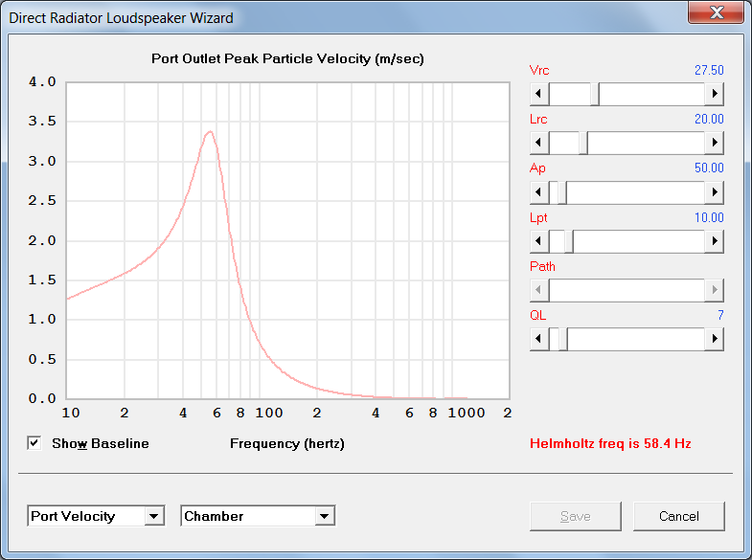
Task: Click the Ap slider left arrow
Action: click(x=539, y=192)
